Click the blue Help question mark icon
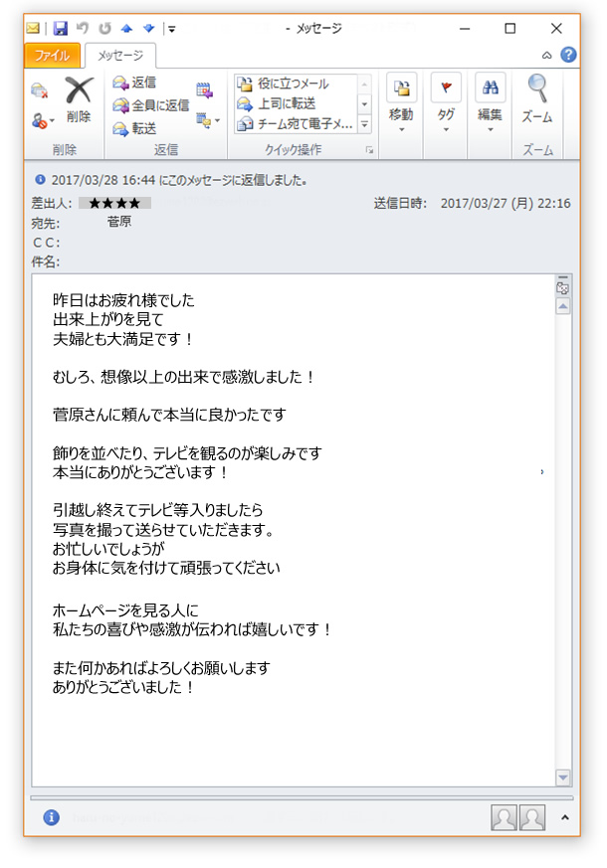Image resolution: width=607 pixels, height=868 pixels. [x=568, y=55]
